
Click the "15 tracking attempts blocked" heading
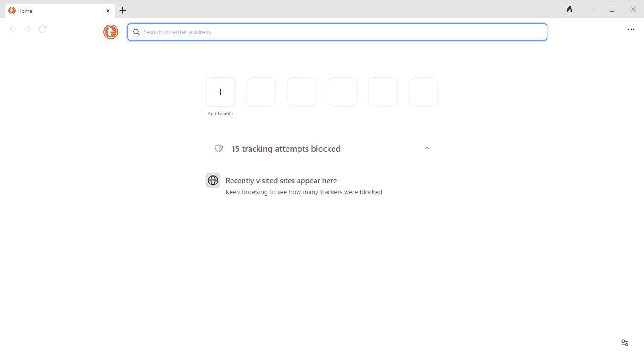(x=286, y=149)
